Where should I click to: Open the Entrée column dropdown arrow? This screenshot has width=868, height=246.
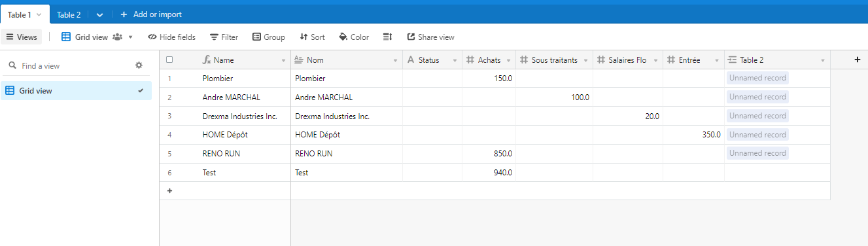(x=717, y=60)
